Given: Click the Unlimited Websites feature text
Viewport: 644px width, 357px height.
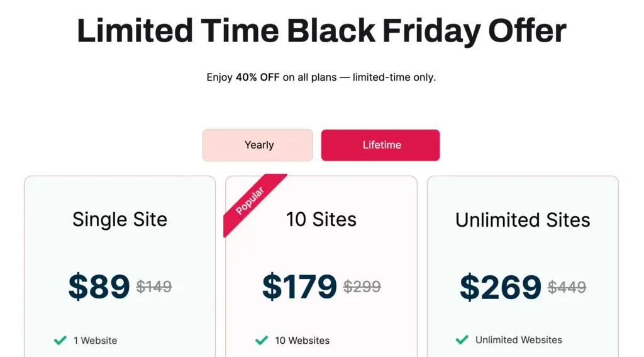Looking at the screenshot, I should click(x=518, y=340).
